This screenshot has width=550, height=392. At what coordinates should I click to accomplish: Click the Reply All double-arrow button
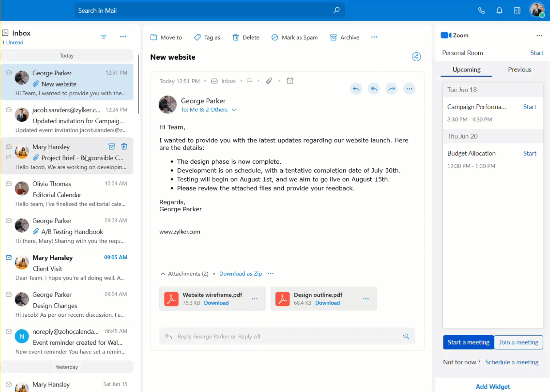click(374, 89)
